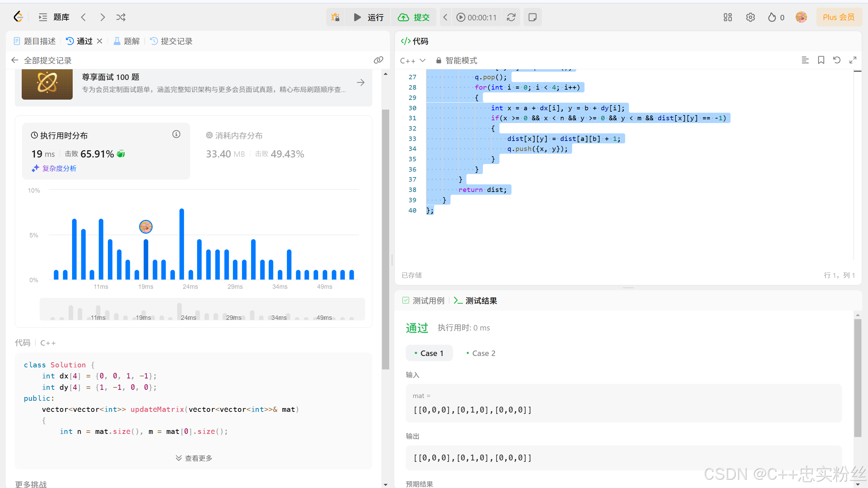Open the C++ language dropdown

pyautogui.click(x=413, y=61)
